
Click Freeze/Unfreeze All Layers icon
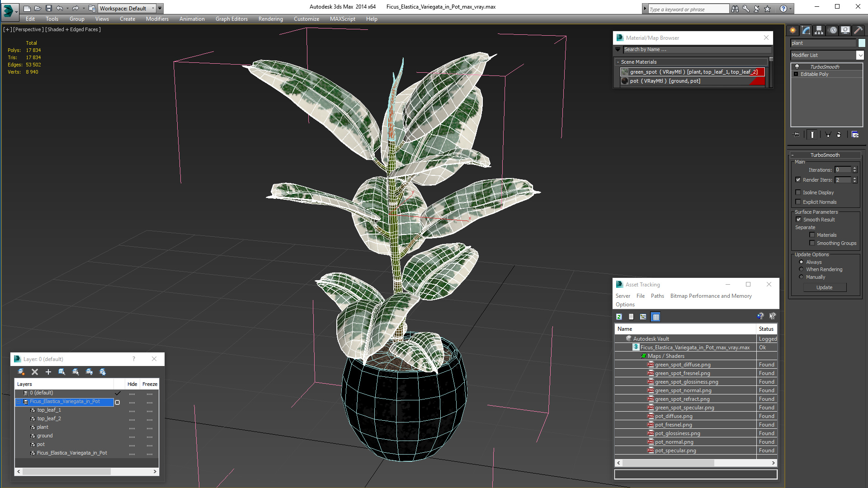coord(103,372)
